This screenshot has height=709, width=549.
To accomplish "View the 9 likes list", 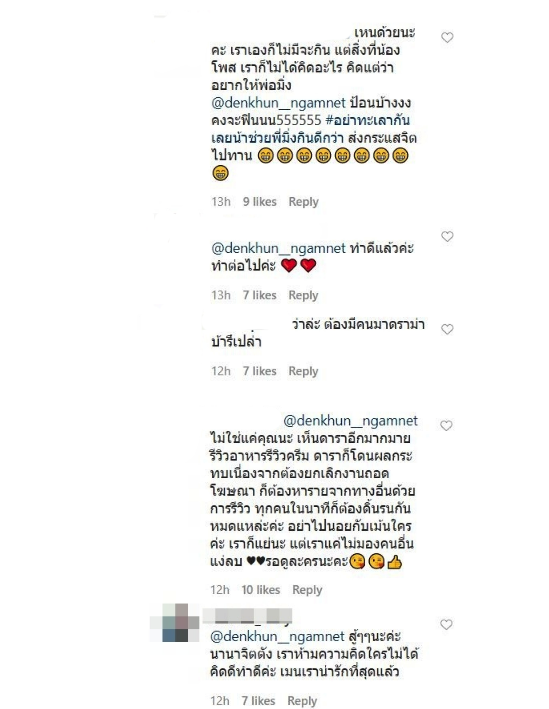I will tap(260, 202).
